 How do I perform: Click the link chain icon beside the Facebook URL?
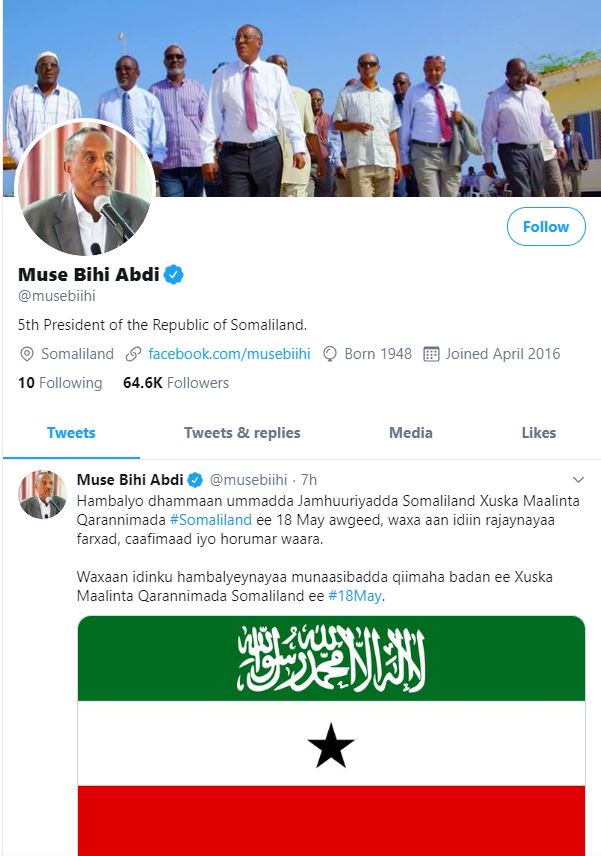click(134, 354)
